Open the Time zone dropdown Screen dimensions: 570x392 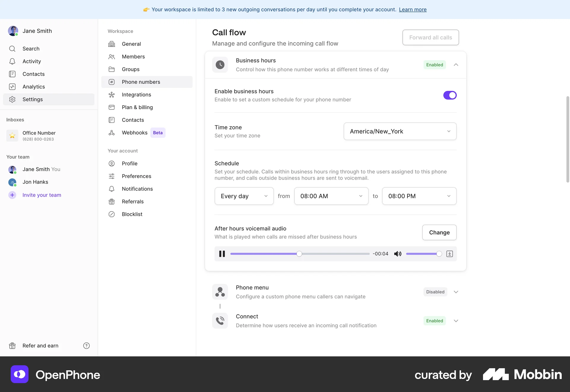(x=400, y=131)
